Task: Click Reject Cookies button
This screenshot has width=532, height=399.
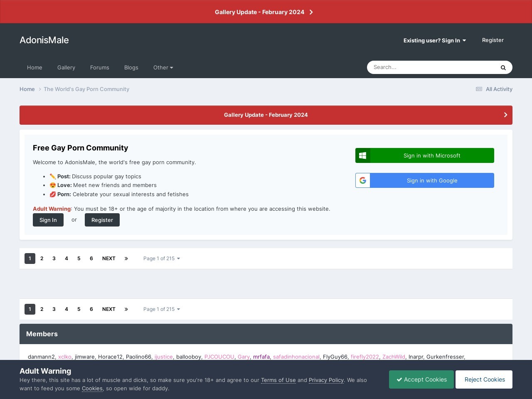Action: point(485,379)
